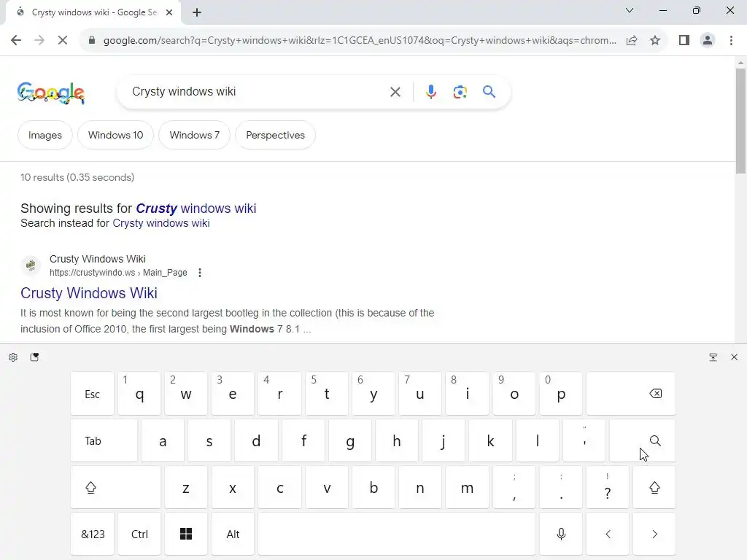The height and width of the screenshot is (560, 747).
Task: Tap the keyboard dictation microphone key
Action: pyautogui.click(x=561, y=534)
